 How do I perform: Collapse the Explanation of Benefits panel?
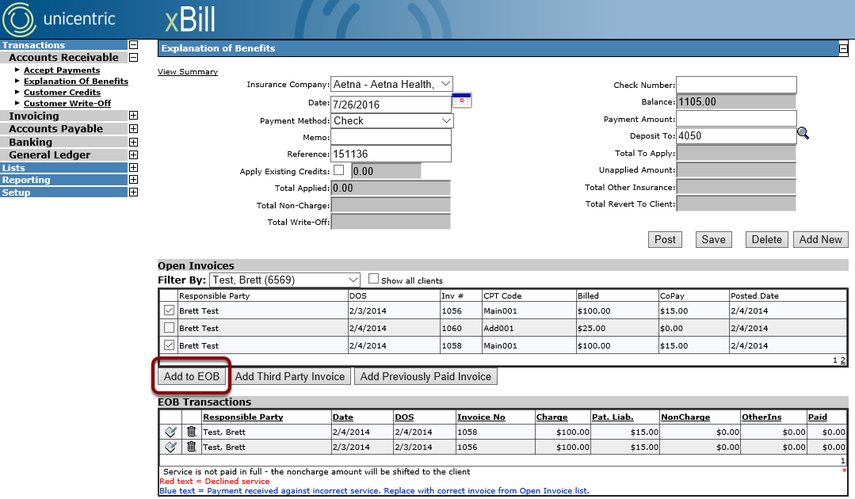[843, 49]
